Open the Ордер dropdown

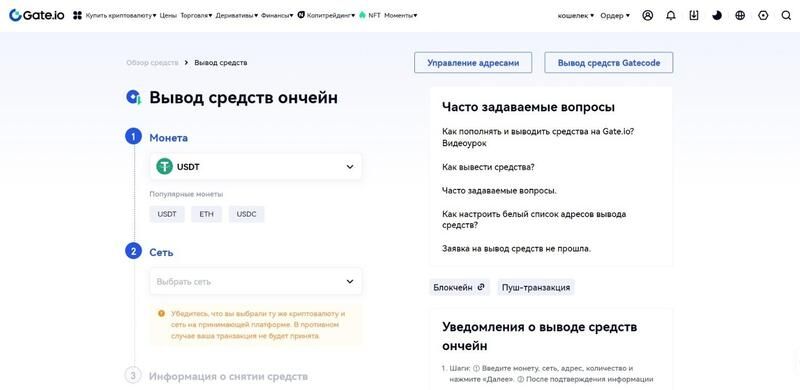tap(615, 15)
